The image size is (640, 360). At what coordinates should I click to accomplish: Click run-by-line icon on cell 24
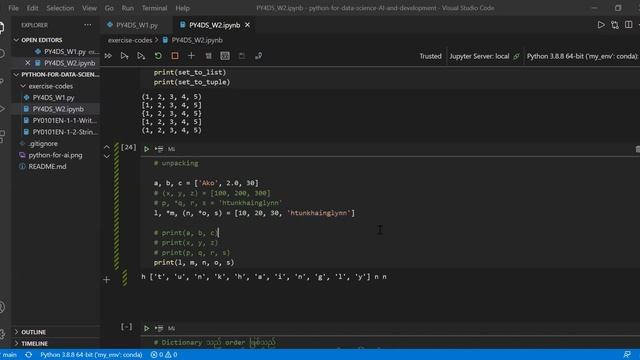coord(159,149)
